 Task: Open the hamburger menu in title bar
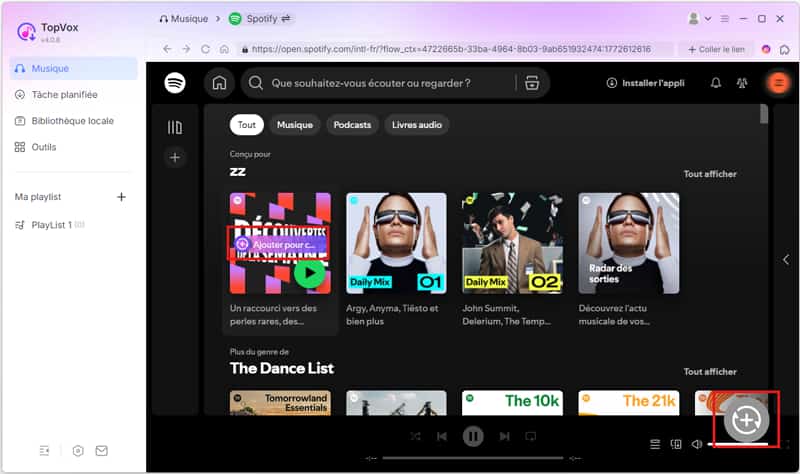(x=724, y=19)
